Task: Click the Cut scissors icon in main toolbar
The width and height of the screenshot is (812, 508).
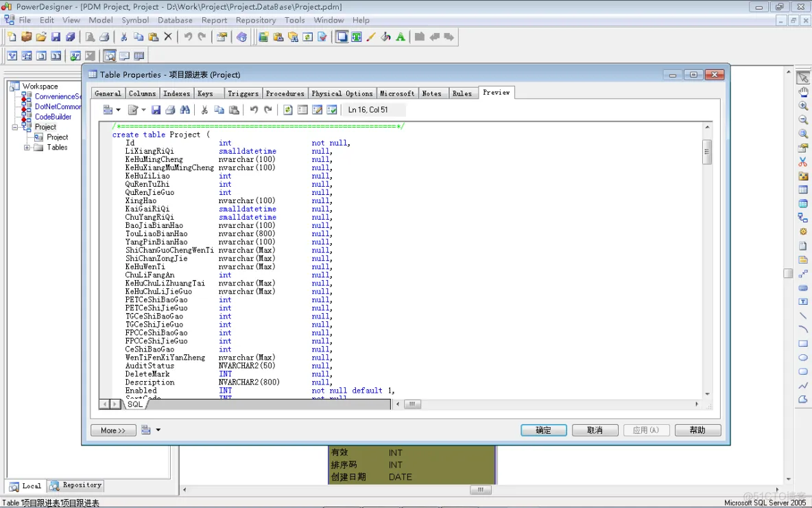Action: pos(124,37)
